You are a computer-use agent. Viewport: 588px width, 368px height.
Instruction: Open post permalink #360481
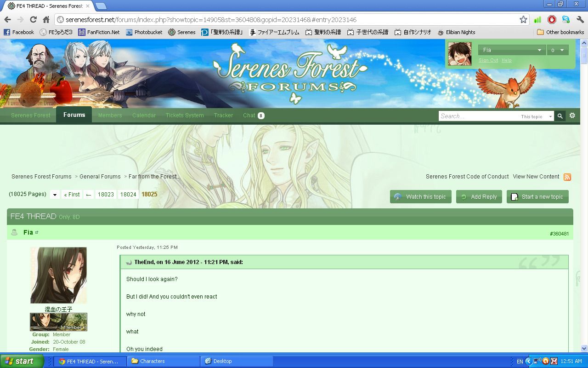pos(559,234)
